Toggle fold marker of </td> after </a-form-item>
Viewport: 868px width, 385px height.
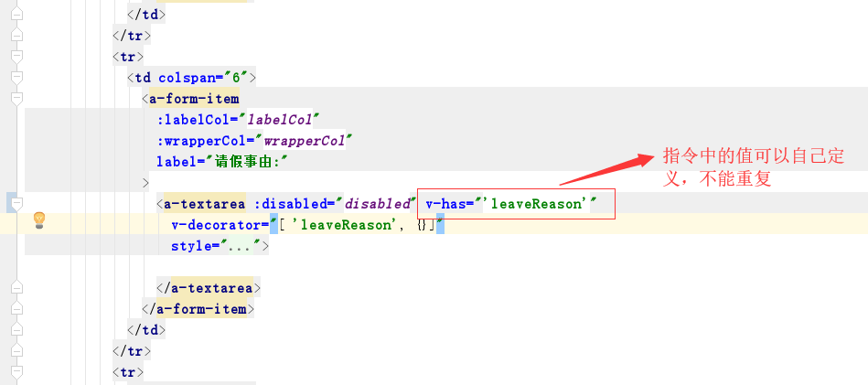coord(16,330)
